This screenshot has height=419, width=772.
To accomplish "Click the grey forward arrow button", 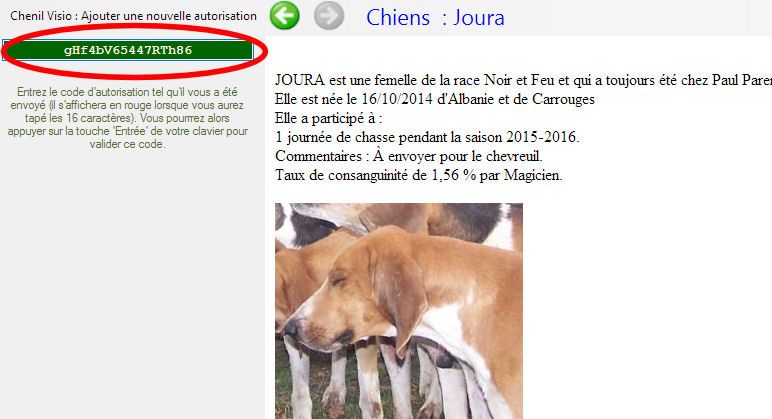I will pos(329,15).
